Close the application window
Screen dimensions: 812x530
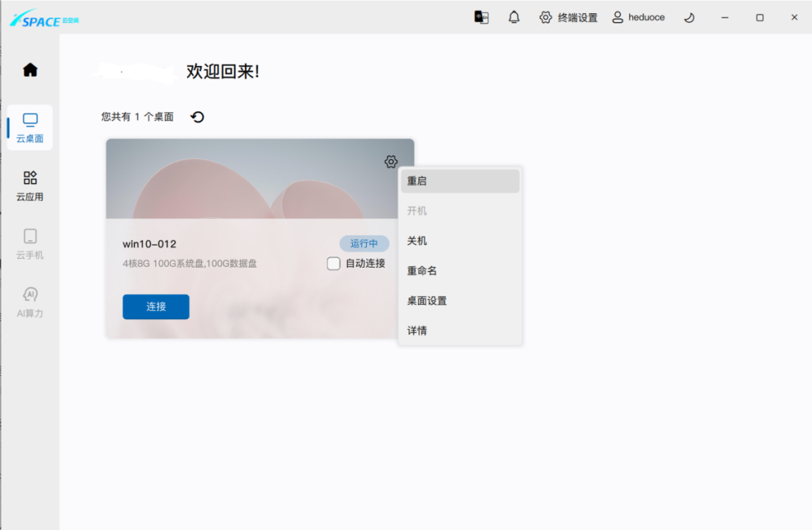794,18
